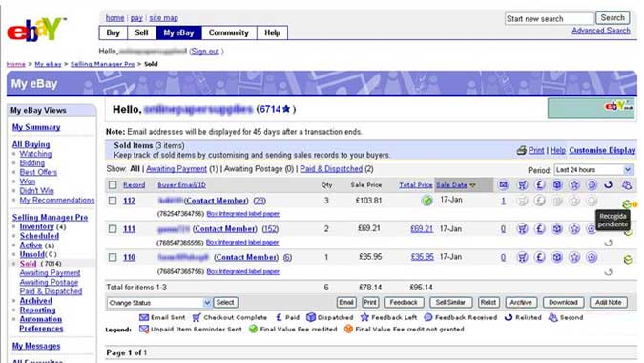Click the Email button below the table
Image resolution: width=644 pixels, height=363 pixels.
(x=345, y=303)
